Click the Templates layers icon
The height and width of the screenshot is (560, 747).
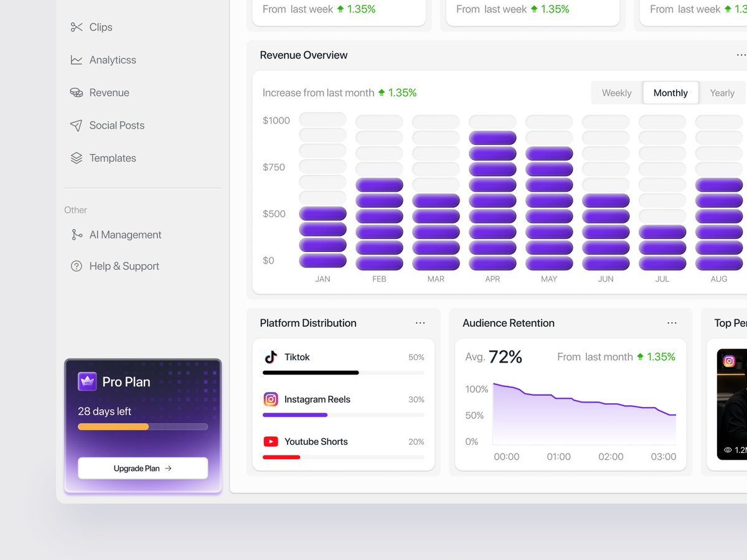tap(77, 158)
